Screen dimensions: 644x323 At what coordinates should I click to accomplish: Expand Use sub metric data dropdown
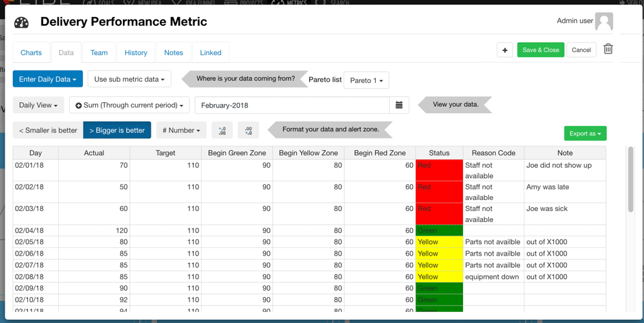(129, 79)
